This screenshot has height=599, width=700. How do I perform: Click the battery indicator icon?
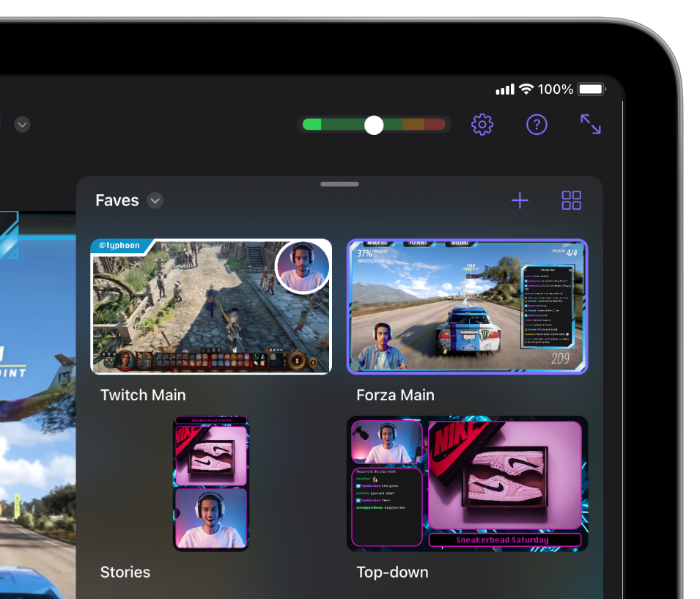(592, 89)
